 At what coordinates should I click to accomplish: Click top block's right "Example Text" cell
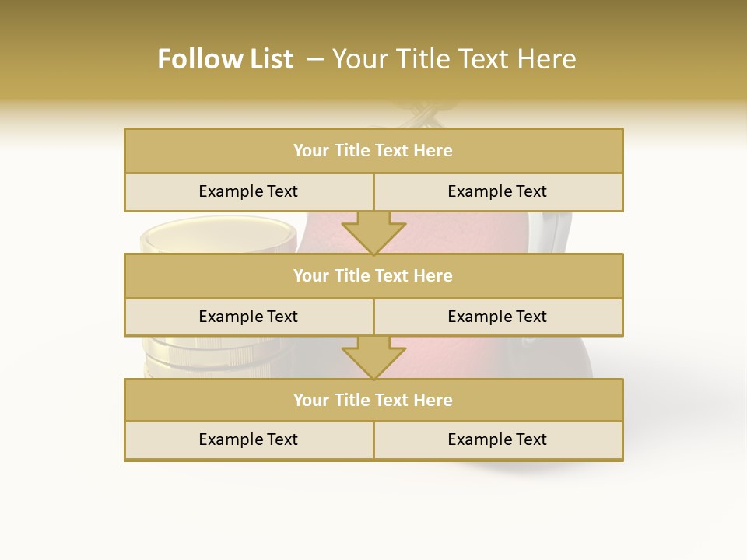(498, 191)
